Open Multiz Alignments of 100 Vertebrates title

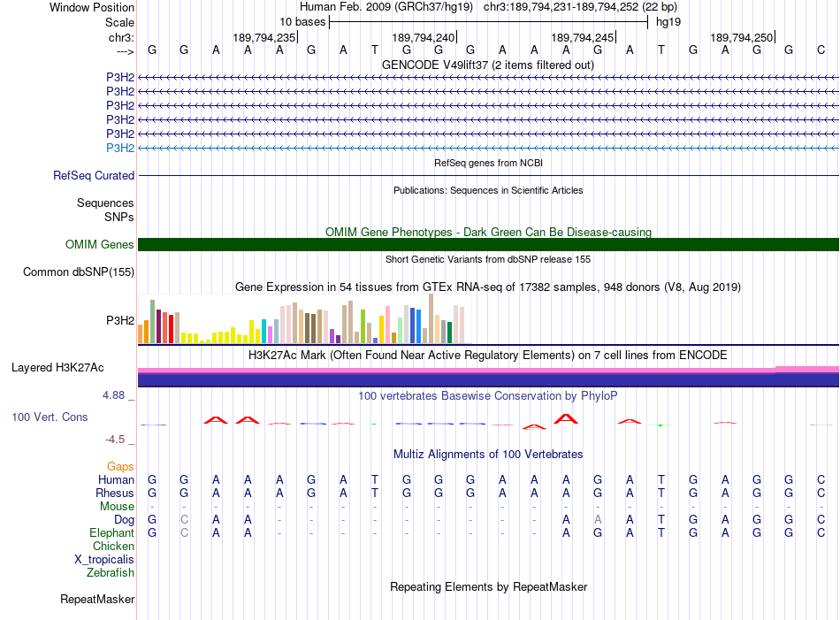(x=488, y=455)
